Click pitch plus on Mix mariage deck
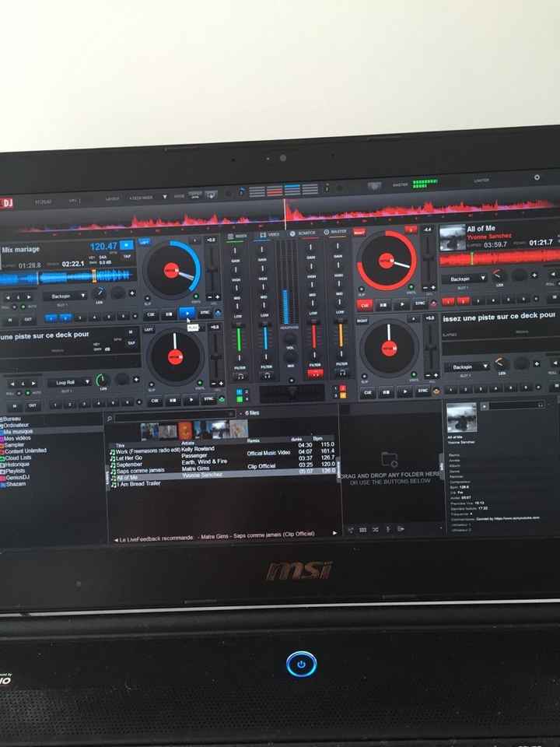The width and height of the screenshot is (560, 747). tap(217, 296)
